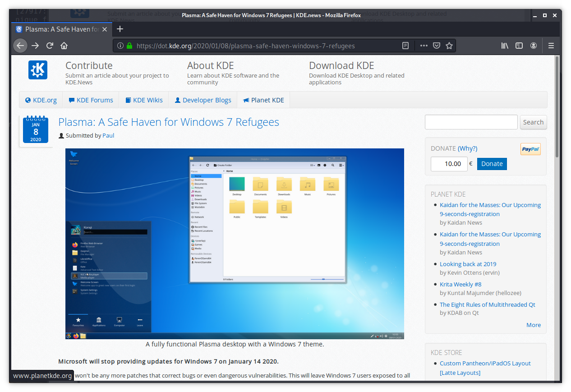Click the More link under Planet KDE
Image resolution: width=571 pixels, height=392 pixels.
point(534,325)
